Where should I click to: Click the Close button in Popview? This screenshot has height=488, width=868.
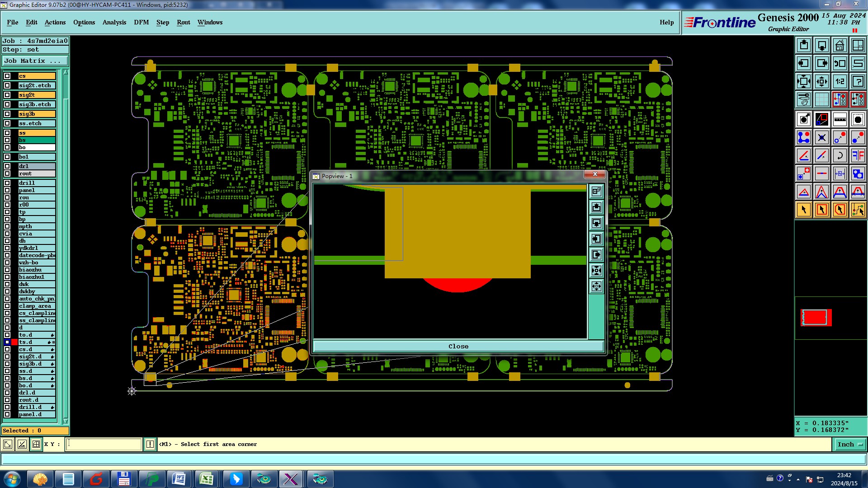click(x=458, y=347)
